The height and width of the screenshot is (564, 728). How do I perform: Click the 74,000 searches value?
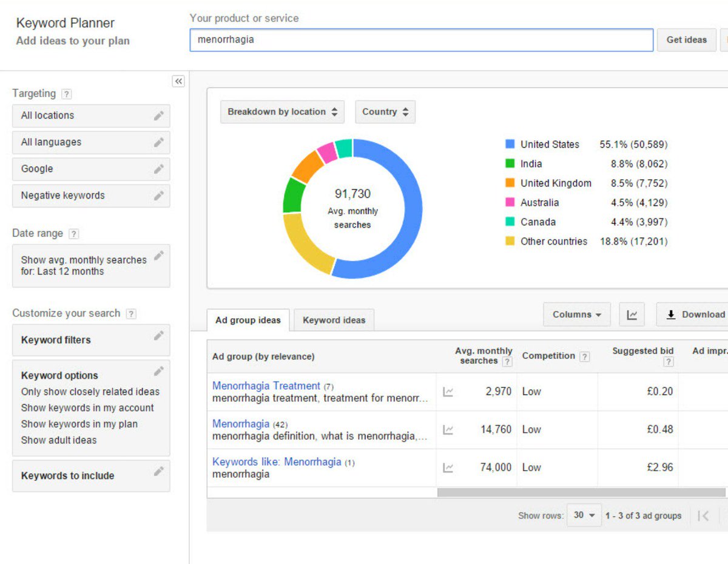(496, 468)
